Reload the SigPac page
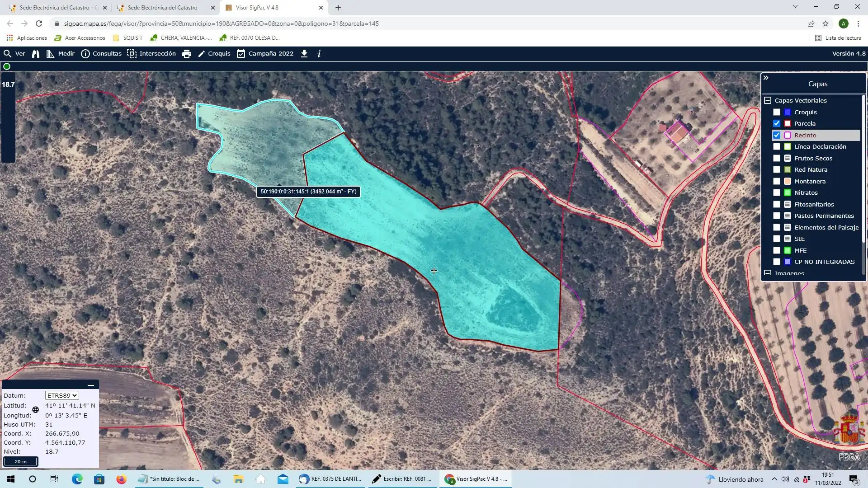 pyautogui.click(x=39, y=23)
